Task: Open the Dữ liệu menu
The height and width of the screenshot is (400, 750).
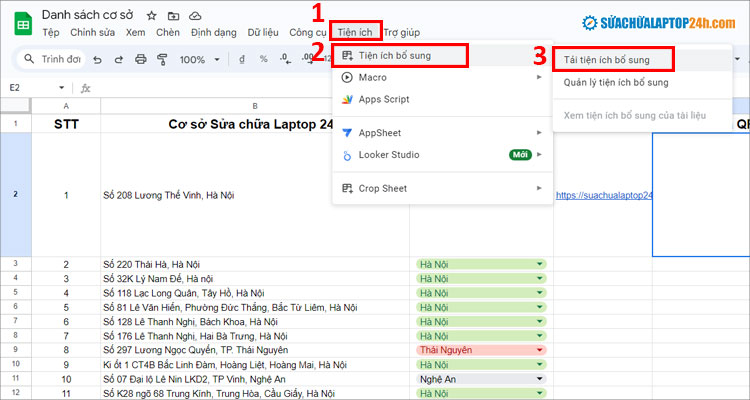Action: tap(263, 33)
